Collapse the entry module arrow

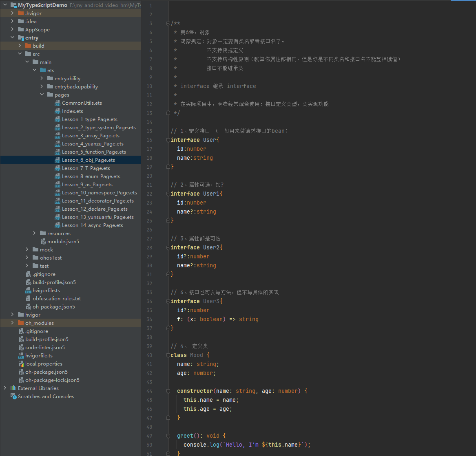12,37
